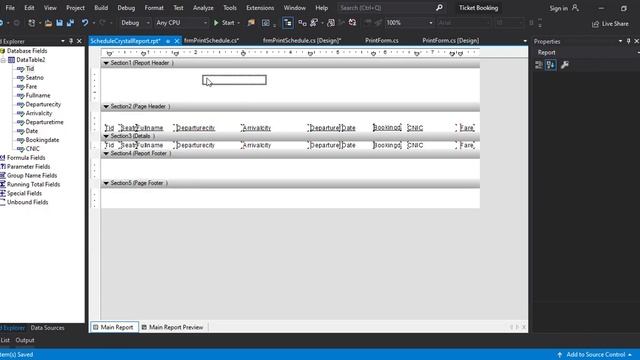This screenshot has height=360, width=640.
Task: Select the empty text object in Report Header
Action: pyautogui.click(x=234, y=80)
